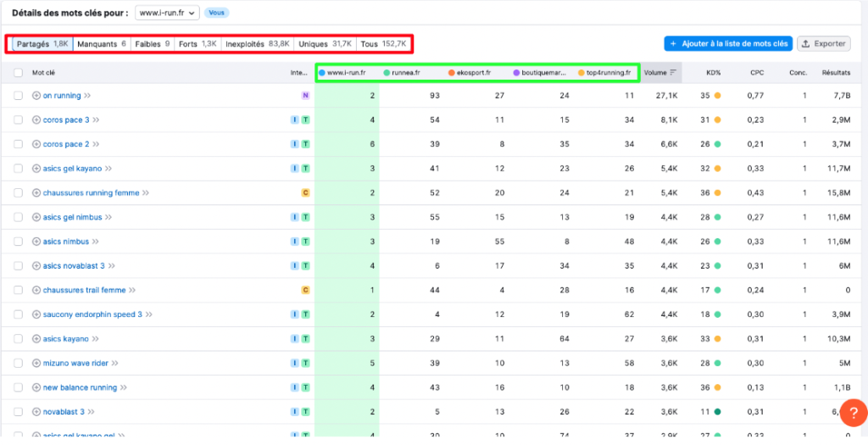This screenshot has width=868, height=445.
Task: Click plus icon beside coros pace 2
Action: [36, 144]
